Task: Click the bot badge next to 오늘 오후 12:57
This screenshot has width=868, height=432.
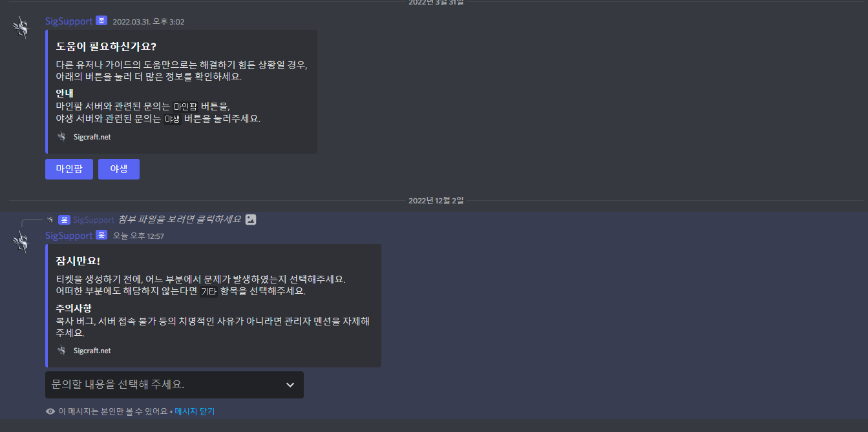Action: [101, 235]
